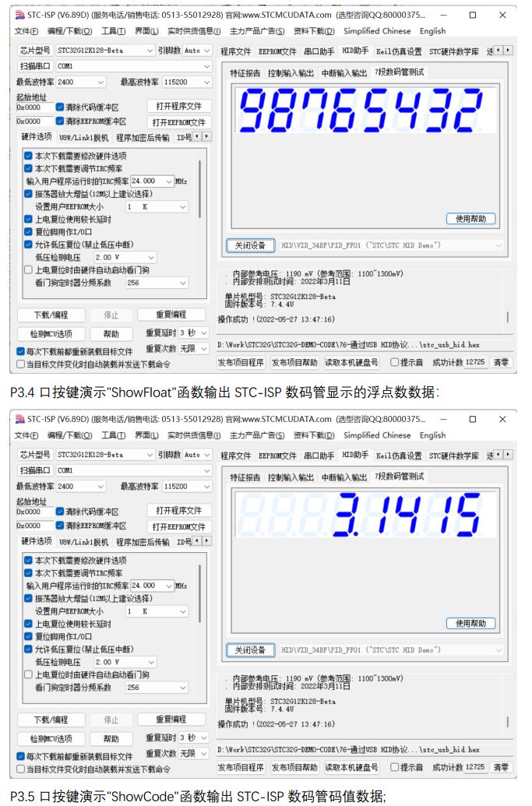Click 帮助 button in lower window

(x=111, y=739)
